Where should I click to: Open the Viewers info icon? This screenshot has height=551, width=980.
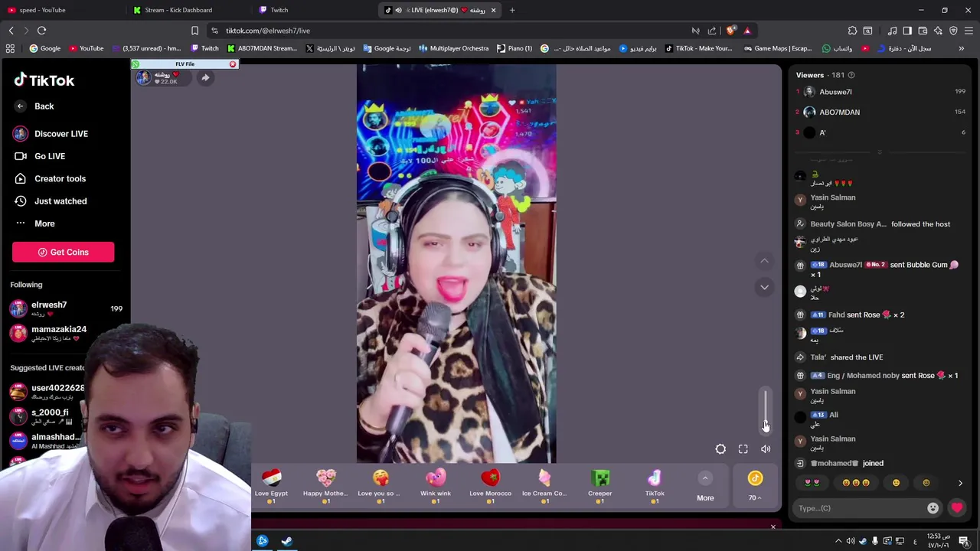pos(851,75)
